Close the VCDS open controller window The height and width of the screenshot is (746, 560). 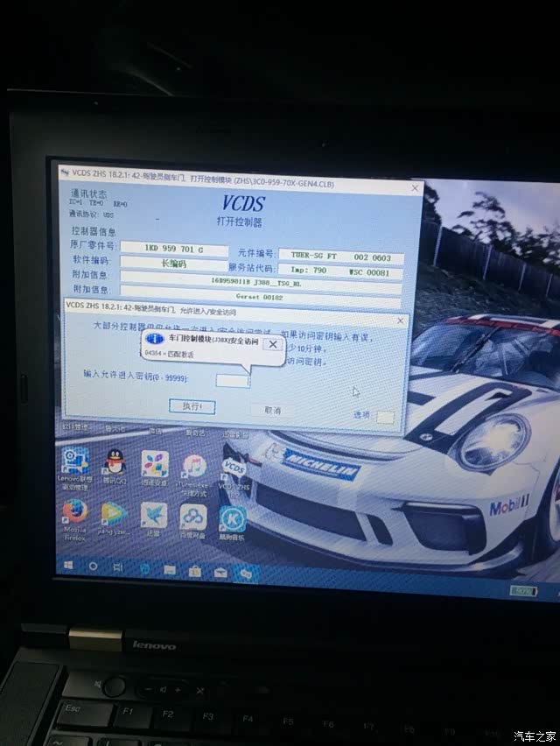415,188
